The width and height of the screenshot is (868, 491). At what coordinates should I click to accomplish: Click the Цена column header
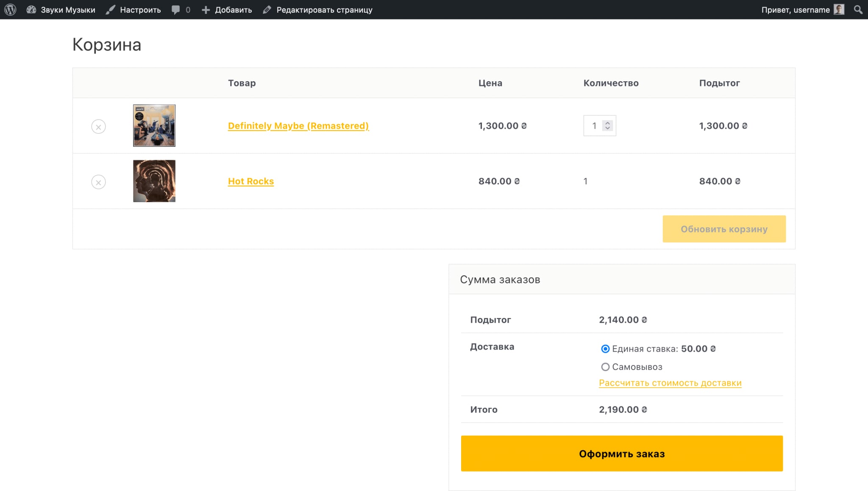490,83
